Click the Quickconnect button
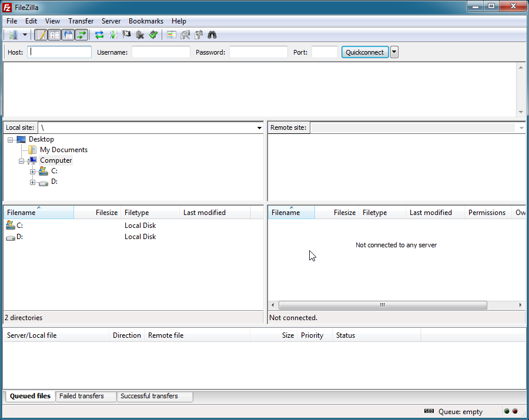529x420 pixels. pos(365,52)
